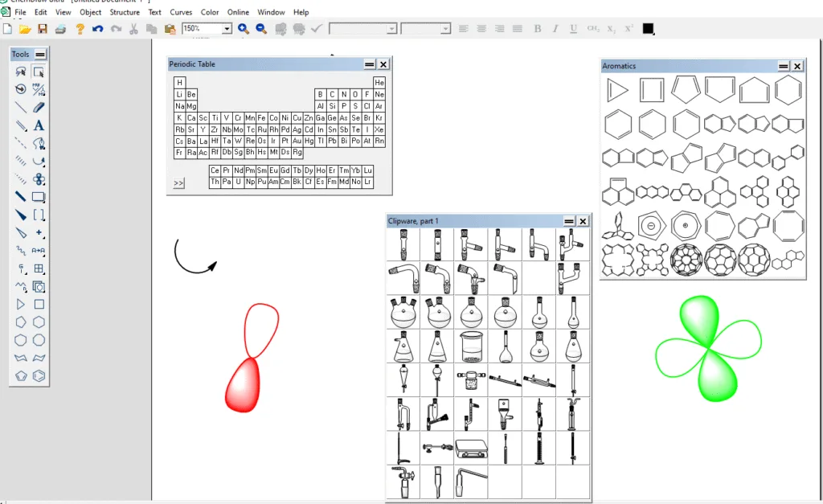
Task: Toggle CH2 formula formatting
Action: (593, 29)
